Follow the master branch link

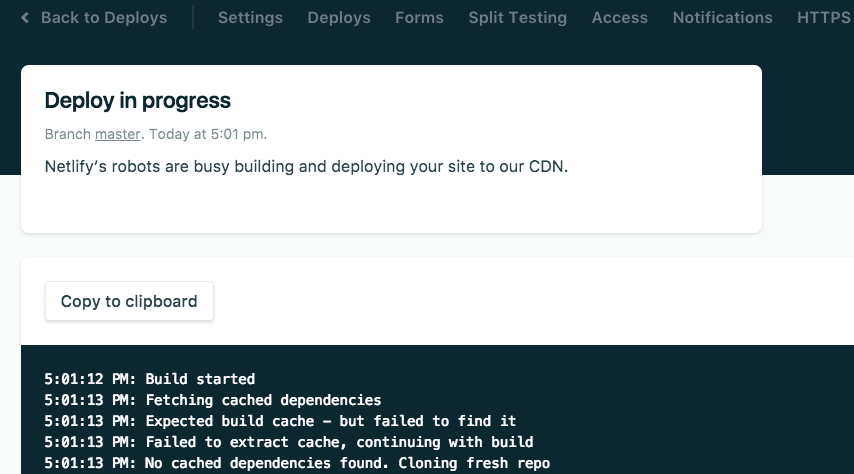[117, 134]
